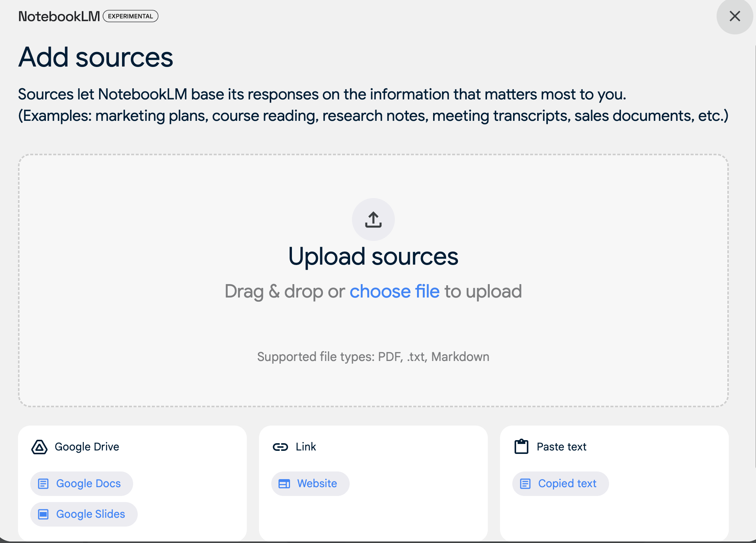
Task: Click the Copied text document icon
Action: pos(525,484)
